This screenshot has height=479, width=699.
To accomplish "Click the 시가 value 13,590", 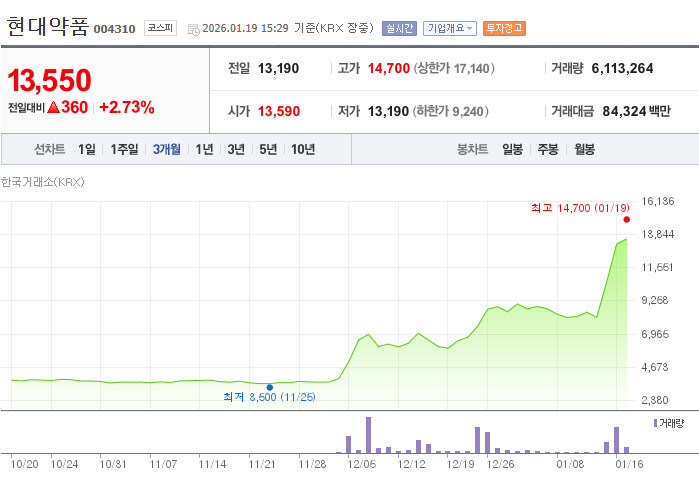I will click(x=279, y=111).
